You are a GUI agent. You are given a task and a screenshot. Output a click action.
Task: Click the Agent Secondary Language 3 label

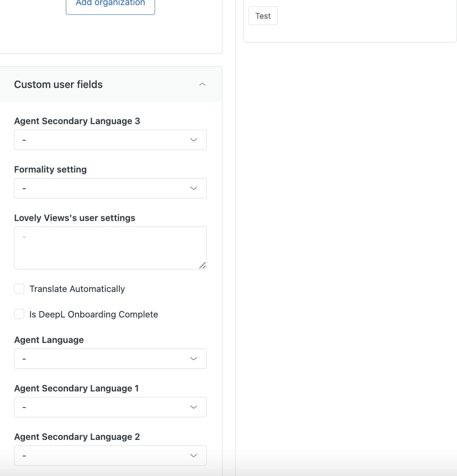tap(77, 121)
